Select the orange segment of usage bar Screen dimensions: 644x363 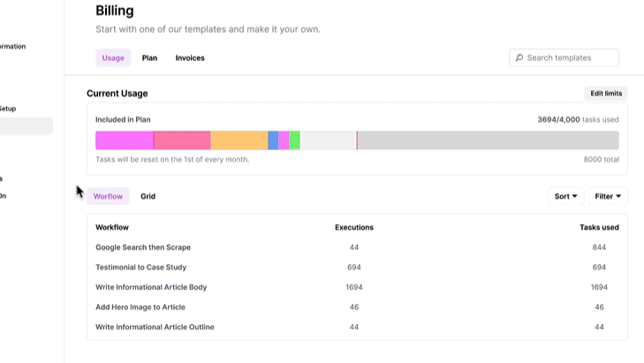[239, 140]
